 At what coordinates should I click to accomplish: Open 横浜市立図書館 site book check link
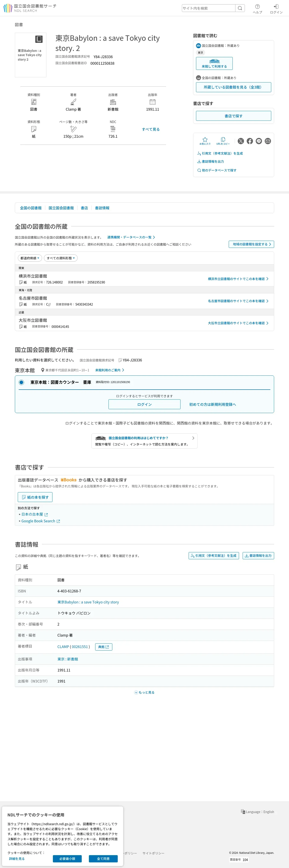pos(238,279)
